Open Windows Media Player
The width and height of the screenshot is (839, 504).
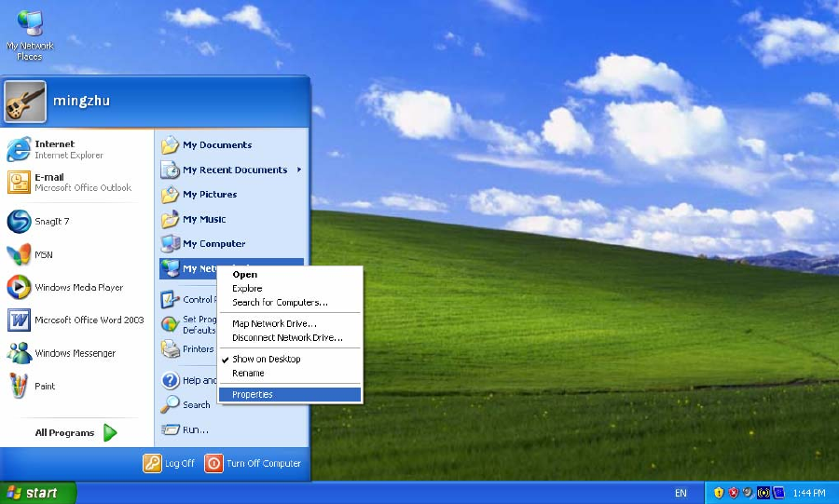coord(78,288)
